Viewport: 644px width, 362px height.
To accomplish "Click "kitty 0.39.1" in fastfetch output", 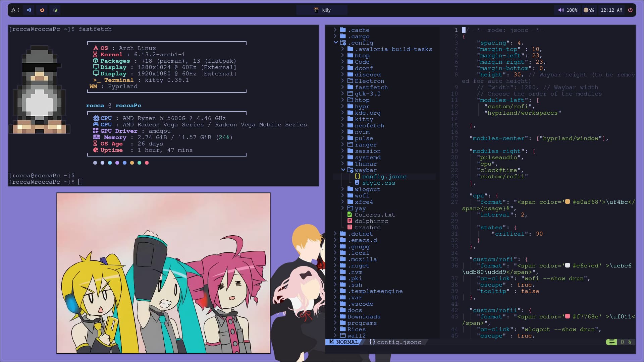I will coord(167,80).
